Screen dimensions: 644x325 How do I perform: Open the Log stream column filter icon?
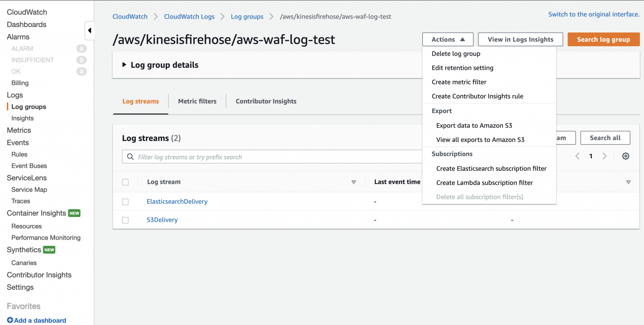354,182
